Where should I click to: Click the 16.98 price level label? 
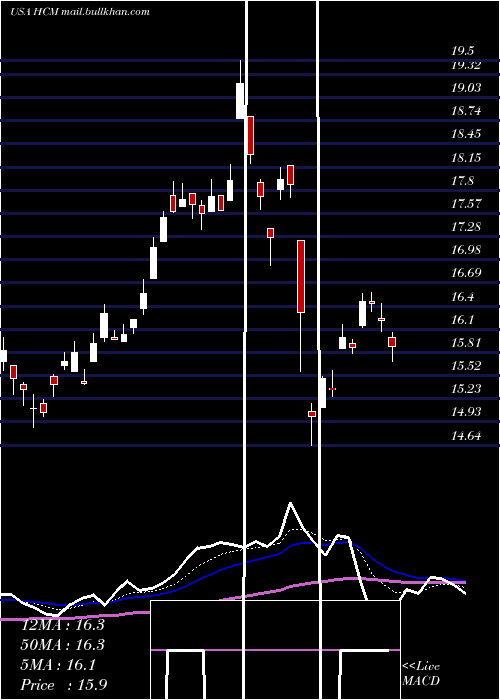(466, 250)
